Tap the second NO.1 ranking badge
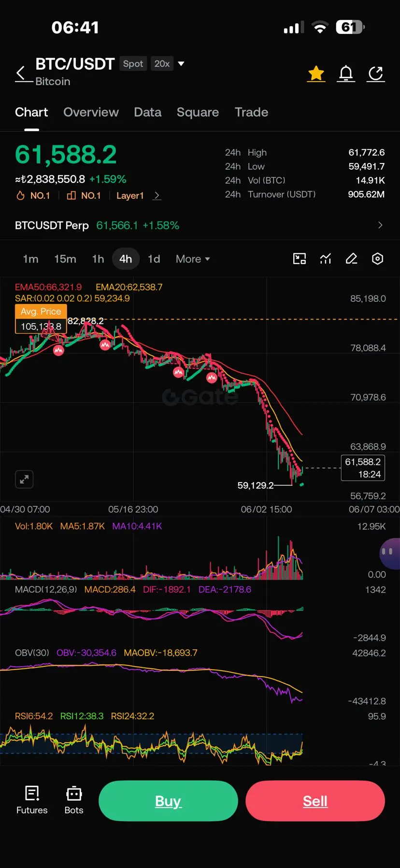The height and width of the screenshot is (868, 400). [84, 195]
